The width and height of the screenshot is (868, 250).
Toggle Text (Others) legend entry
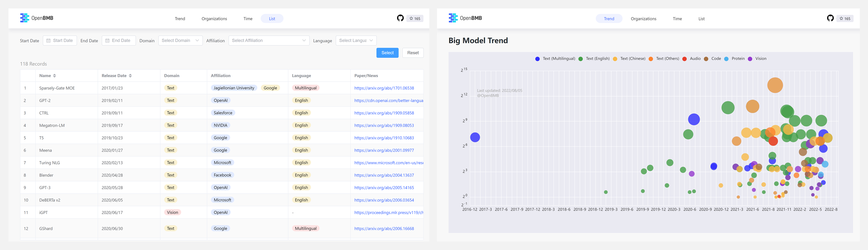[664, 59]
